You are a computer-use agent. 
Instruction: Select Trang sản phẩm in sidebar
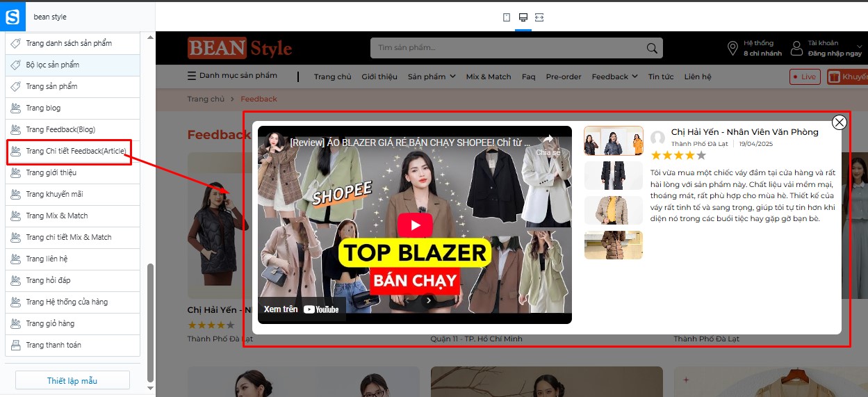[x=73, y=86]
